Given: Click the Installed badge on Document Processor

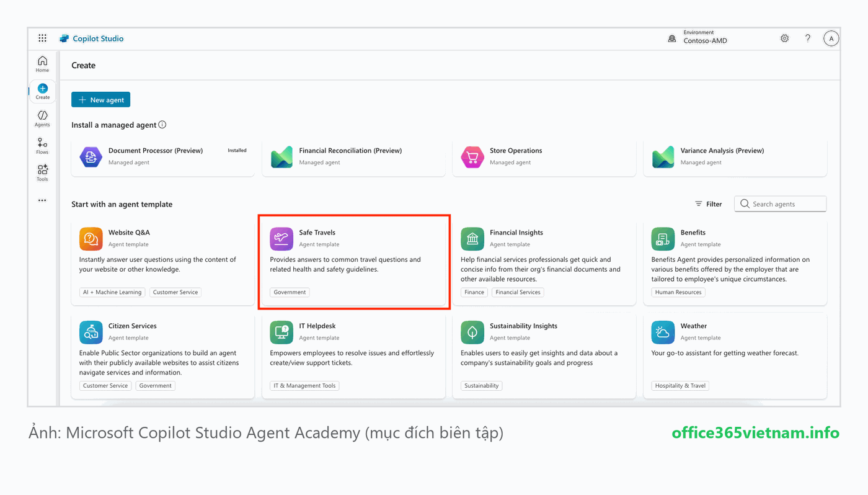Looking at the screenshot, I should click(237, 150).
